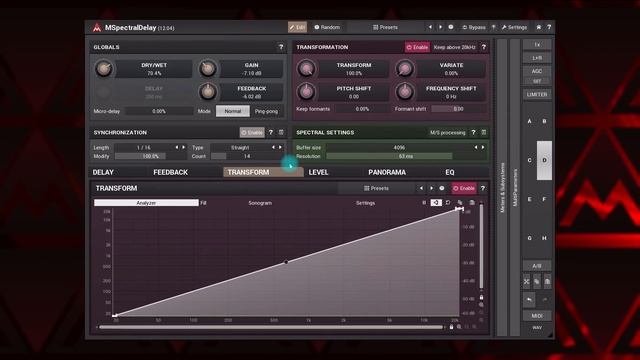The height and width of the screenshot is (360, 640).
Task: Go to next preset in title bar
Action: pos(440,27)
